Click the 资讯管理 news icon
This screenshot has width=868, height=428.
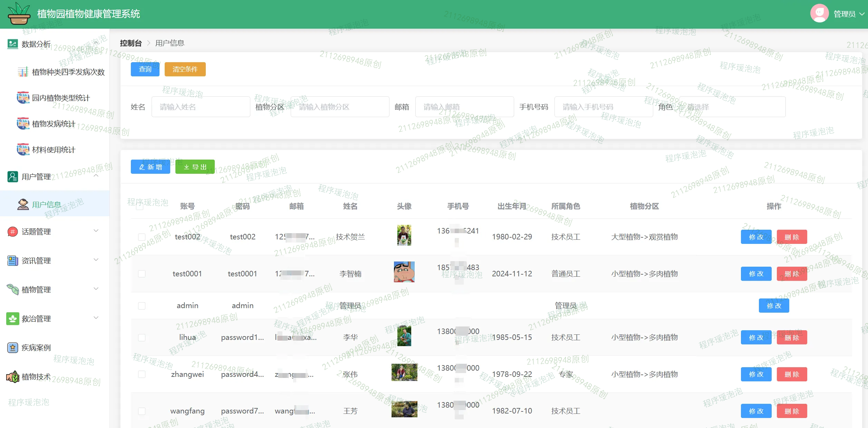[12, 260]
